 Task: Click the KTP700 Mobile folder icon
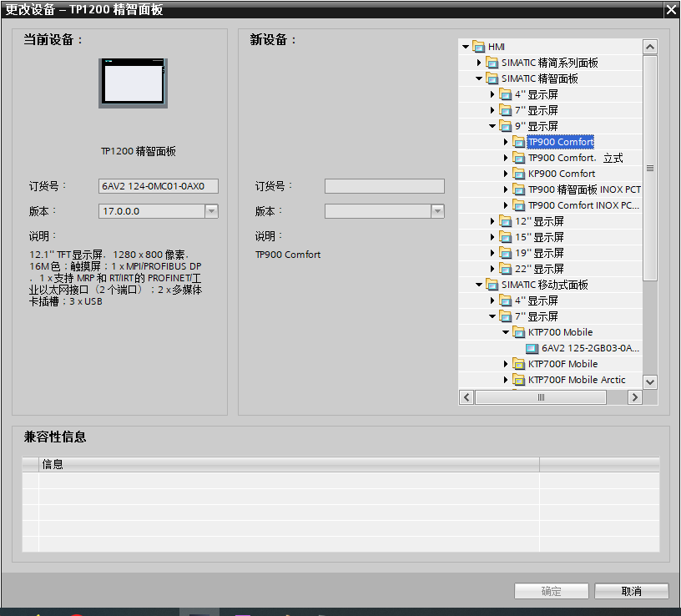pos(518,332)
